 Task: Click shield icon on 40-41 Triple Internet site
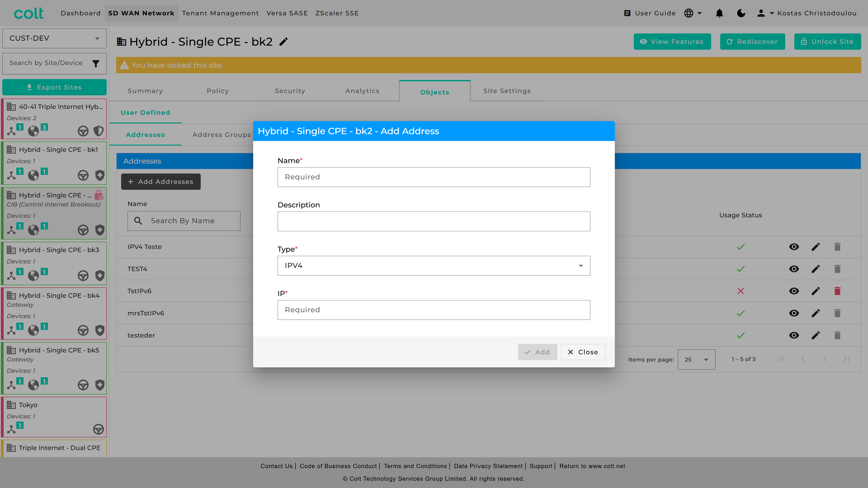coord(99,131)
